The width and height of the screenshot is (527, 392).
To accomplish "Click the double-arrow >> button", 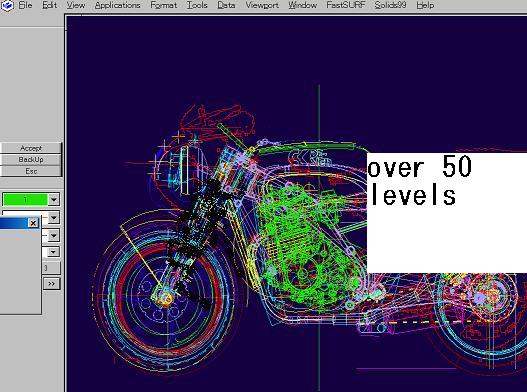I will (x=51, y=284).
